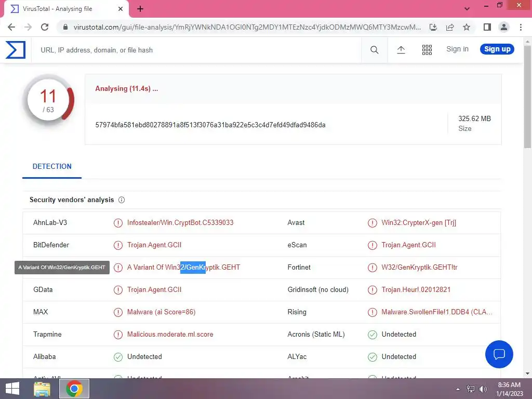The width and height of the screenshot is (532, 399).
Task: Click Sign up button
Action: point(497,49)
